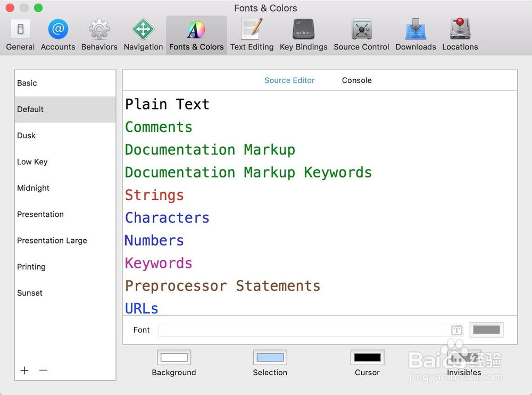The image size is (532, 395).
Task: Open the Behaviors preferences pane
Action: point(99,35)
